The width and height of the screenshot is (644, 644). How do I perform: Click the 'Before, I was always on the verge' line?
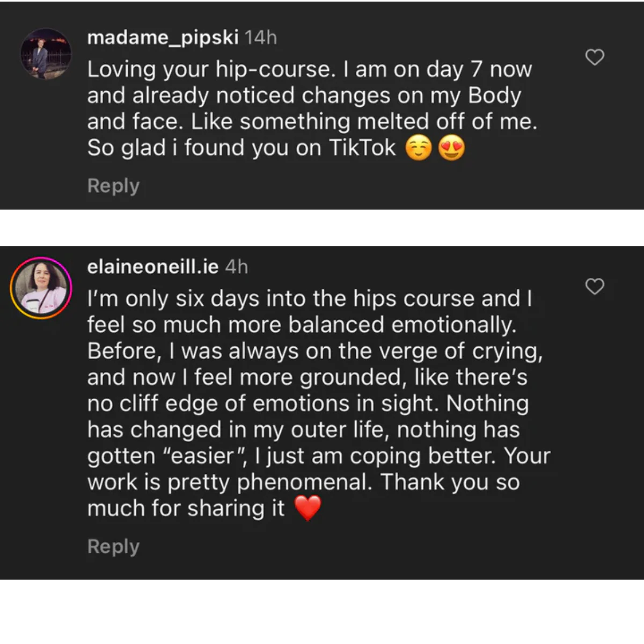click(315, 351)
